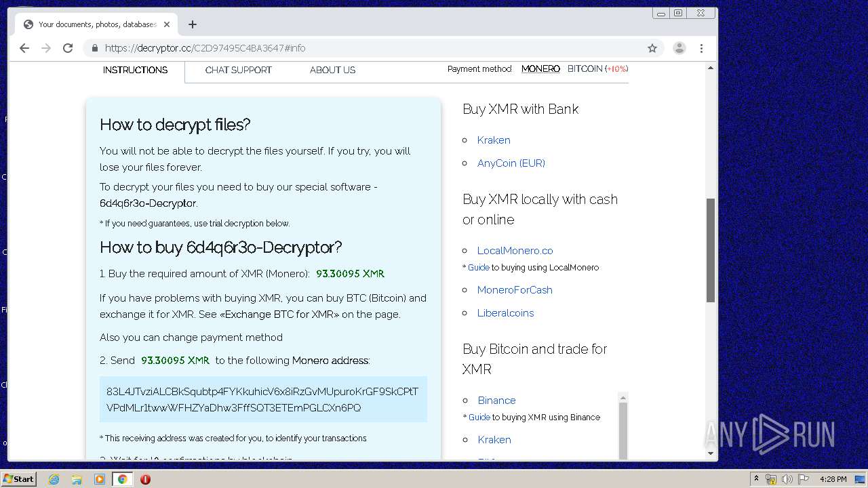Open the media player taskbar icon

click(x=100, y=479)
